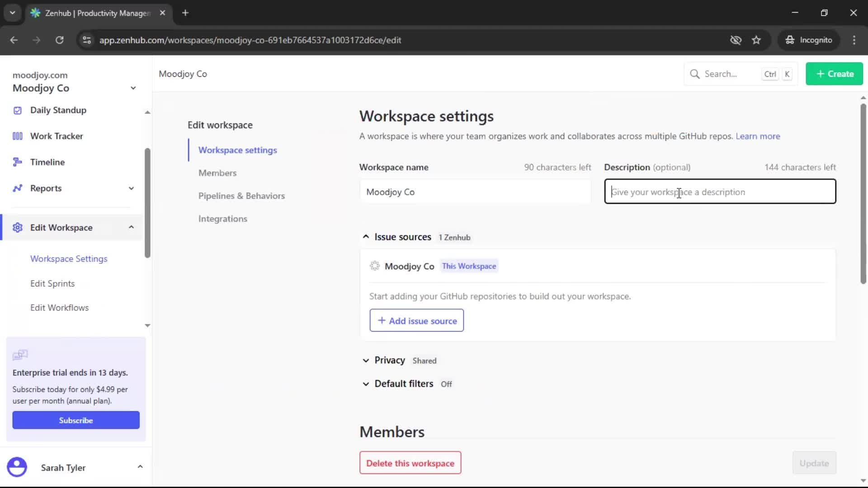Click the workspace description field

720,192
